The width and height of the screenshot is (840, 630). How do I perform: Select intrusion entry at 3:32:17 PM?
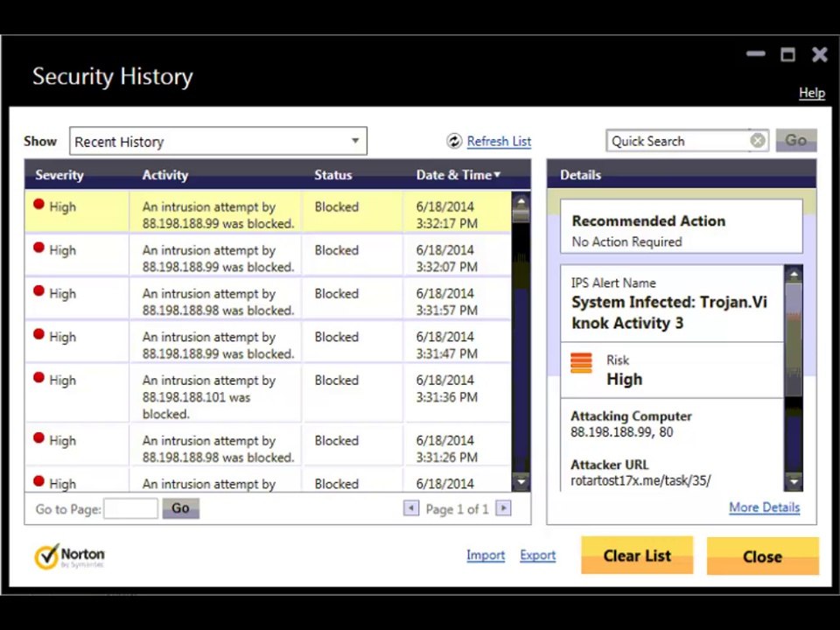(268, 212)
